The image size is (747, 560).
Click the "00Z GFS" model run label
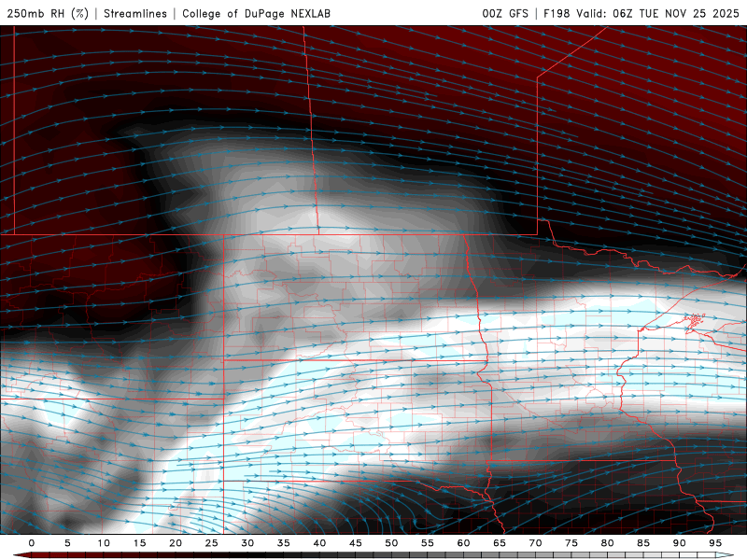505,13
